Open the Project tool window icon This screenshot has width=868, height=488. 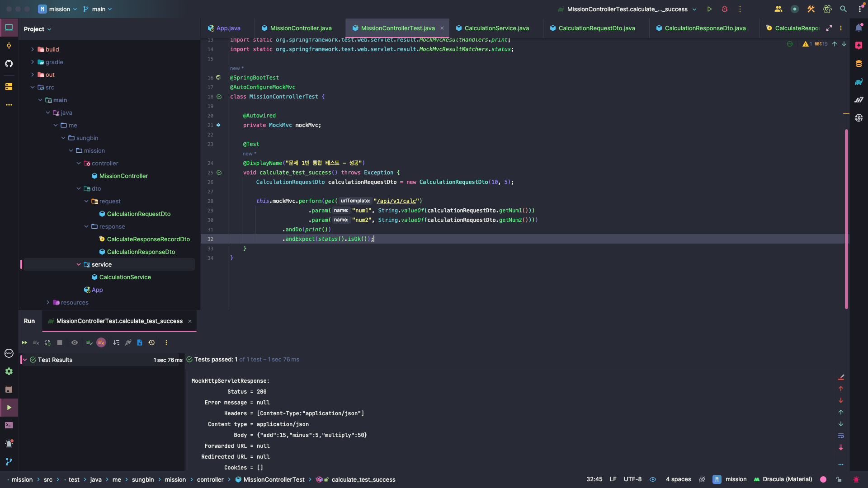(9, 28)
